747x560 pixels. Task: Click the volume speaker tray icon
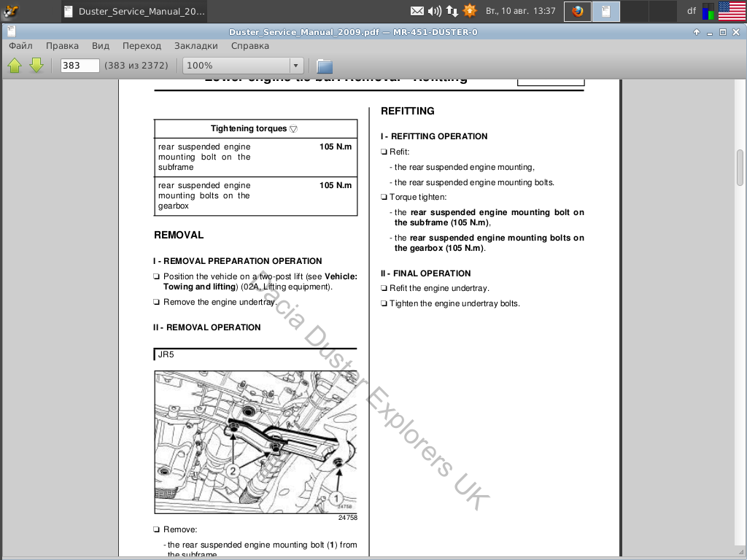click(x=434, y=11)
